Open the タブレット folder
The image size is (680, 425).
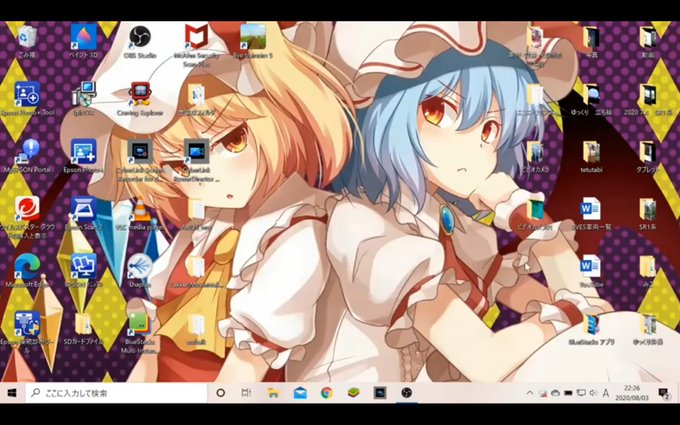(647, 152)
